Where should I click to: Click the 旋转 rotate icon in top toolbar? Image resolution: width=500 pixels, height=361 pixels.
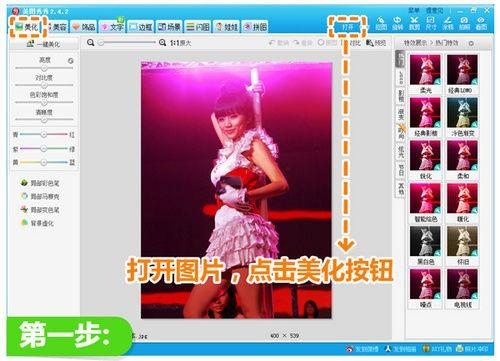click(397, 23)
